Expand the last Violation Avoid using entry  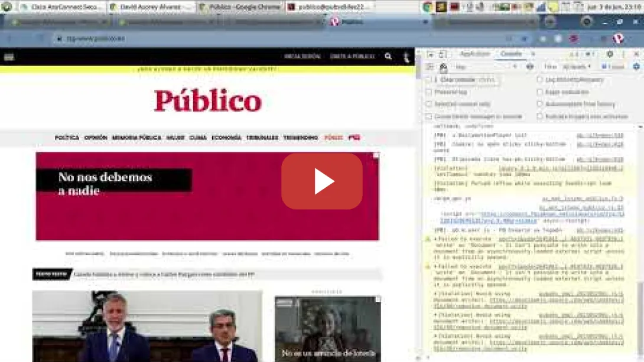pyautogui.click(x=436, y=336)
